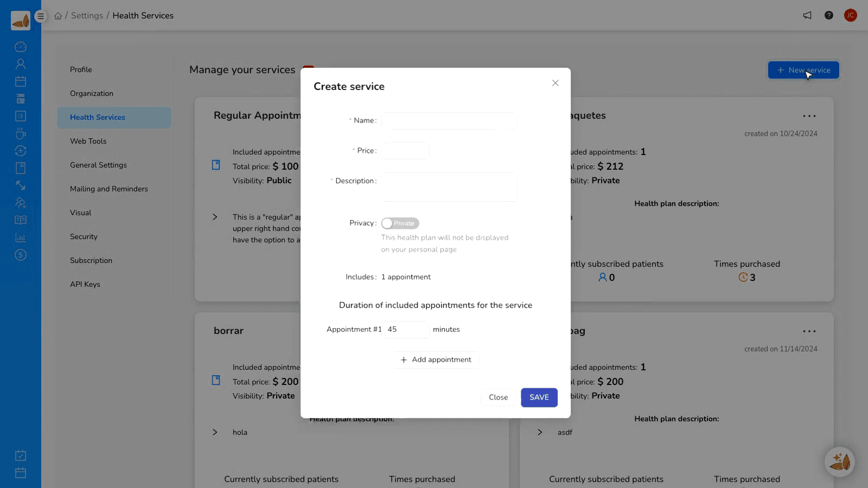868x488 pixels.
Task: Open the bar chart reports icon in sidebar
Action: tap(21, 237)
